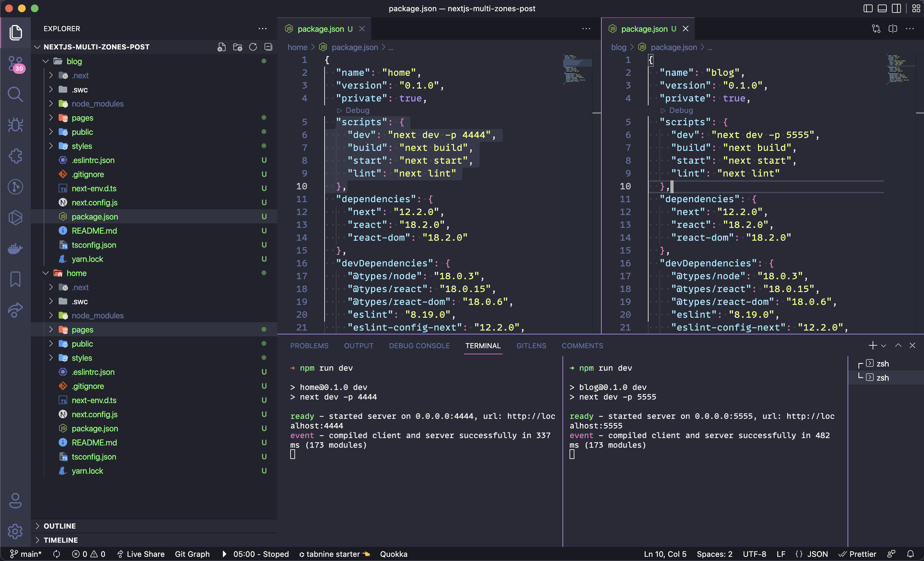Image resolution: width=924 pixels, height=561 pixels.
Task: Open Git Graph from status bar
Action: click(192, 554)
